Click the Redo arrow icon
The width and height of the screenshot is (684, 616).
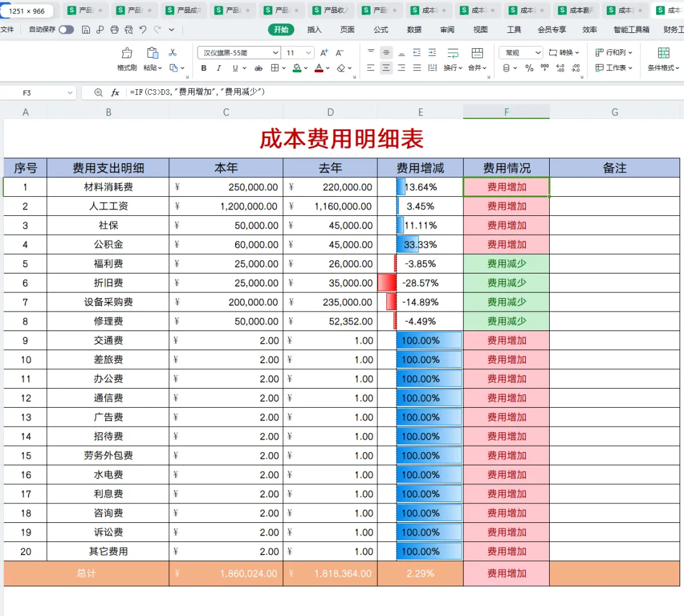157,30
